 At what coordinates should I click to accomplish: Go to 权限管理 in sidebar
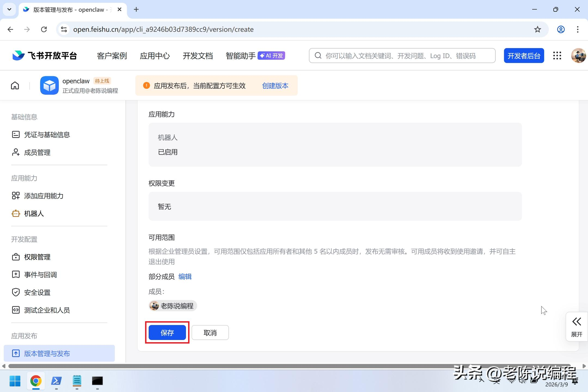[x=37, y=257]
